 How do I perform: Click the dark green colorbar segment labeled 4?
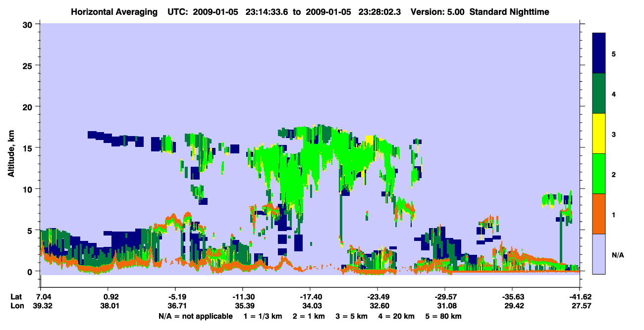point(599,94)
